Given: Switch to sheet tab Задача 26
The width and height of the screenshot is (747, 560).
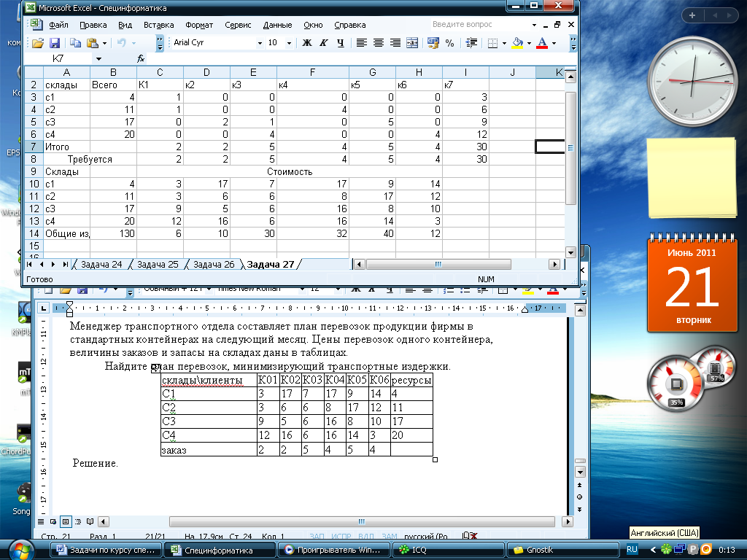Looking at the screenshot, I should (x=214, y=264).
